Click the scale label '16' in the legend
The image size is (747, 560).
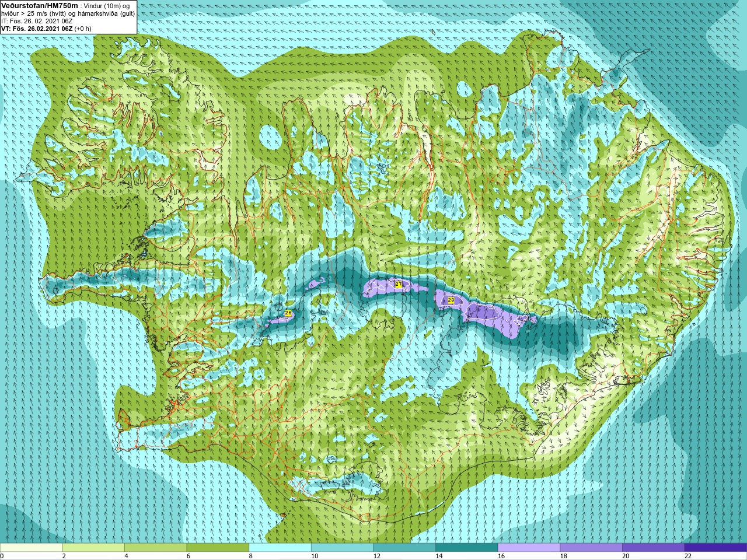501,556
